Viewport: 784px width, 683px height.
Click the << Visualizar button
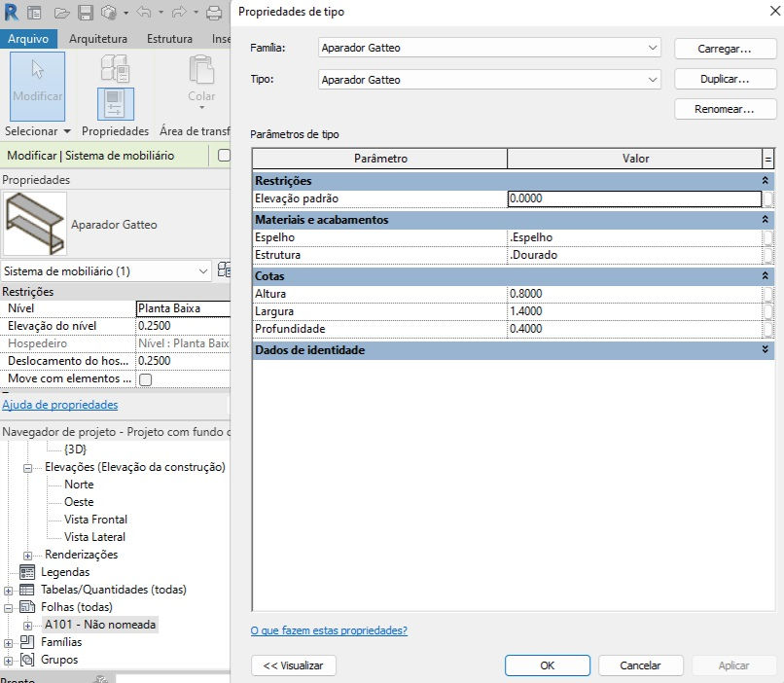click(294, 665)
